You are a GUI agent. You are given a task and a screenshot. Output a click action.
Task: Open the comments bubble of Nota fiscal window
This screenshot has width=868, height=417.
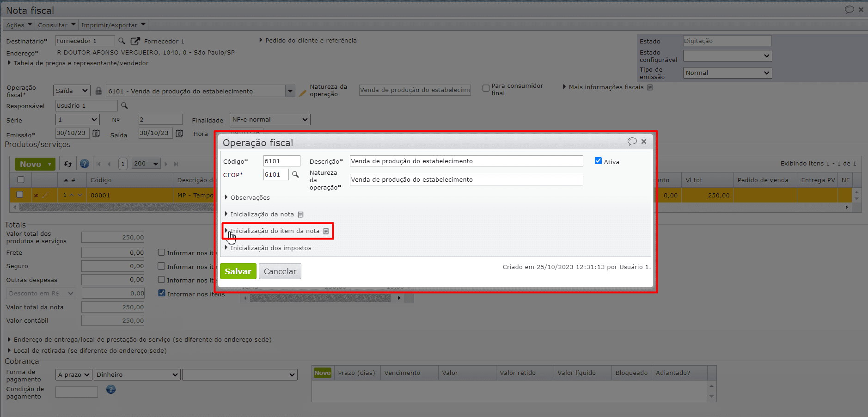(x=849, y=10)
